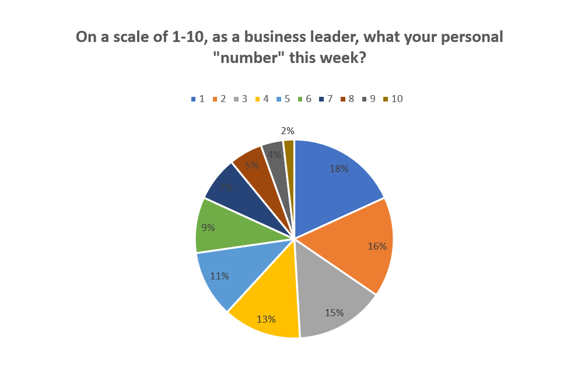Click the navy legend swatch for 7
Image resolution: width=588 pixels, height=378 pixels.
(x=321, y=99)
